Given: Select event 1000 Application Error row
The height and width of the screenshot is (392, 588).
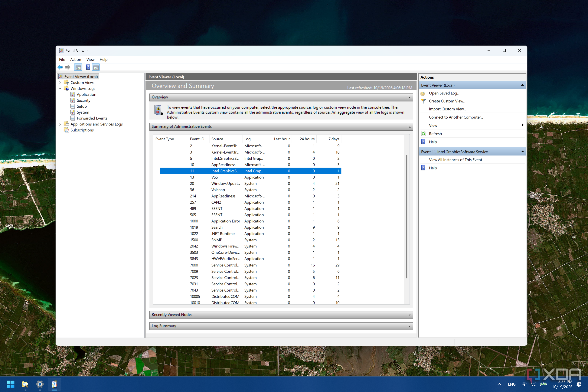Looking at the screenshot, I should point(250,221).
